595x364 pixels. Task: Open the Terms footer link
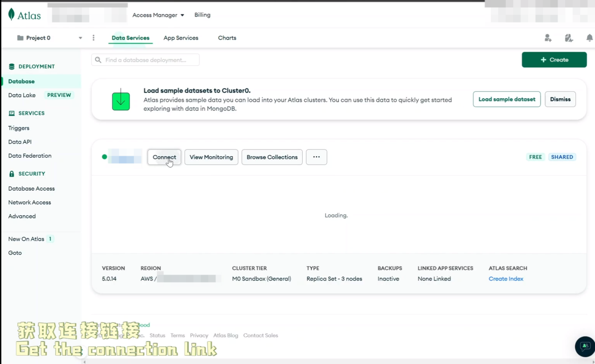pyautogui.click(x=177, y=335)
